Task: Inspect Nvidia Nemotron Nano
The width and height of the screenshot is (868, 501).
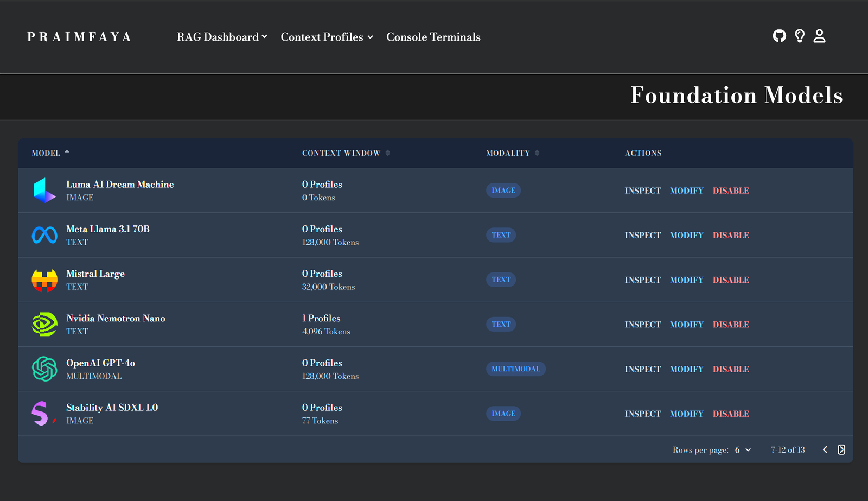Action: 642,325
